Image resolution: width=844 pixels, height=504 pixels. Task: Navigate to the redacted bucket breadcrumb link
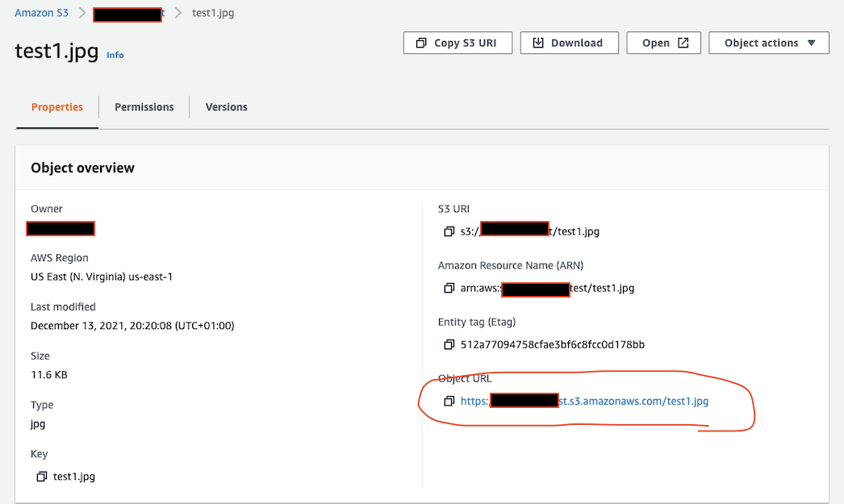click(128, 14)
